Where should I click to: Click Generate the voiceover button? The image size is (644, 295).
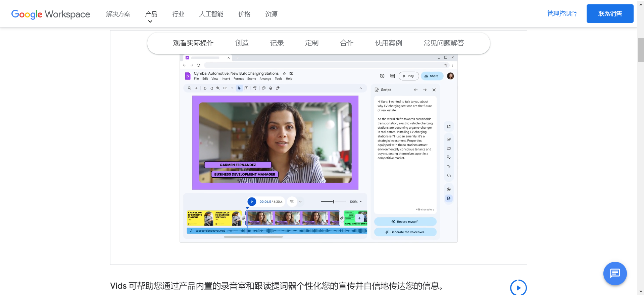click(405, 232)
